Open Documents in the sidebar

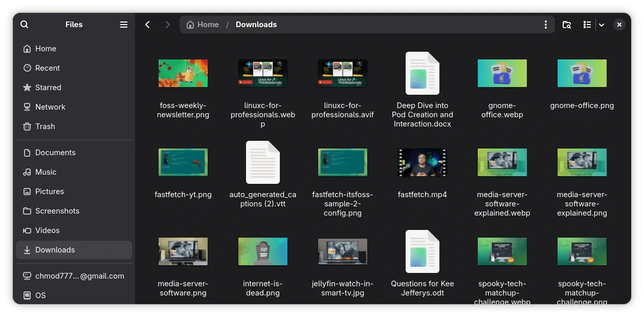pos(74,153)
